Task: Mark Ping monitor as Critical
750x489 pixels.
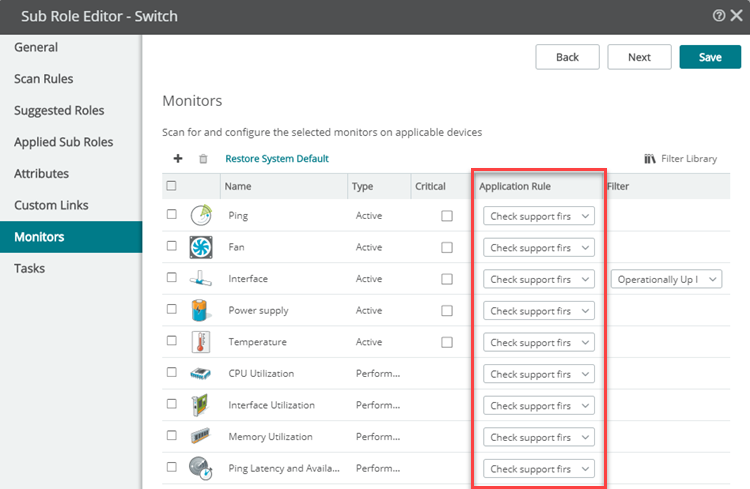Action: click(x=447, y=216)
